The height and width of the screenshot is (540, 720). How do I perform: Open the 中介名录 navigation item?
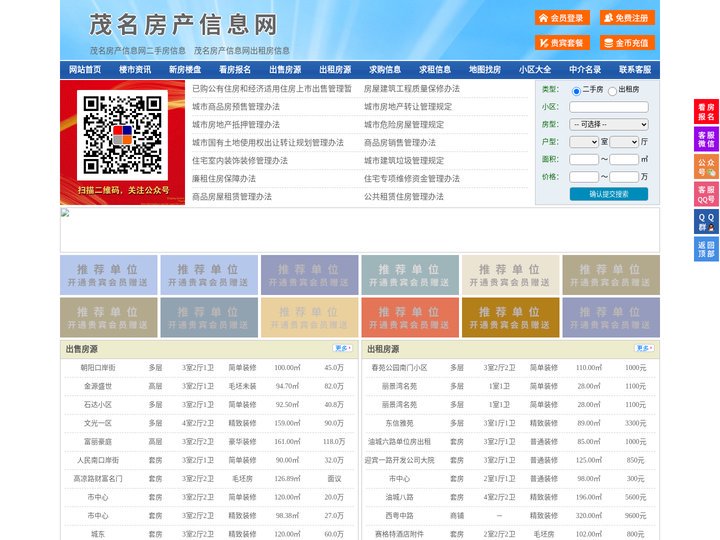point(585,70)
